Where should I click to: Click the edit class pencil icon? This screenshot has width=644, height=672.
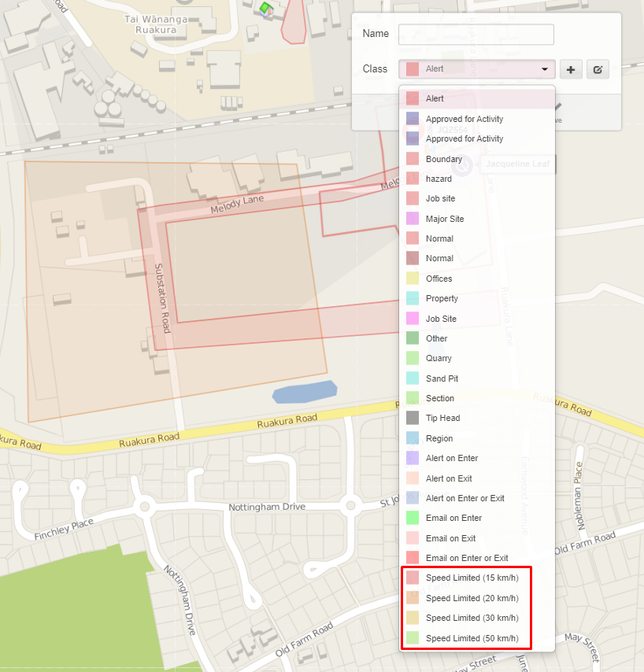click(598, 69)
